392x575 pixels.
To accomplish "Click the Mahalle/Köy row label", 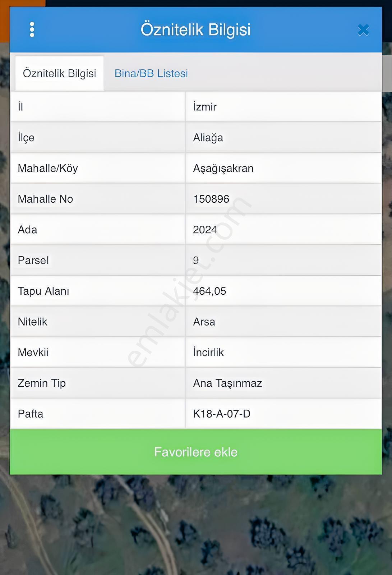I will [x=48, y=168].
